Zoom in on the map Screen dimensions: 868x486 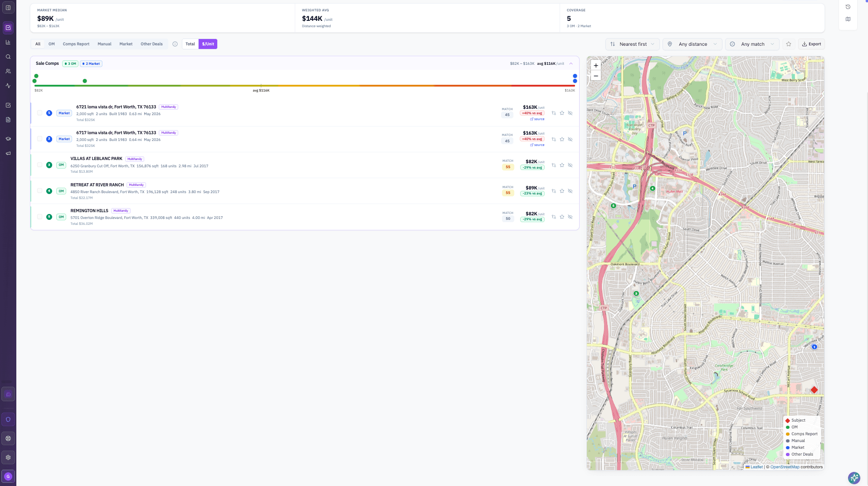(x=596, y=65)
